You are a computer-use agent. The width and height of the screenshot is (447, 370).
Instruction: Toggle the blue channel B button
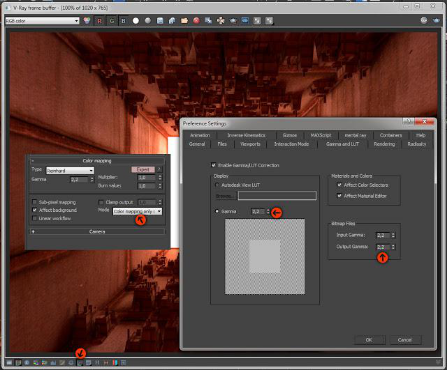[x=123, y=21]
